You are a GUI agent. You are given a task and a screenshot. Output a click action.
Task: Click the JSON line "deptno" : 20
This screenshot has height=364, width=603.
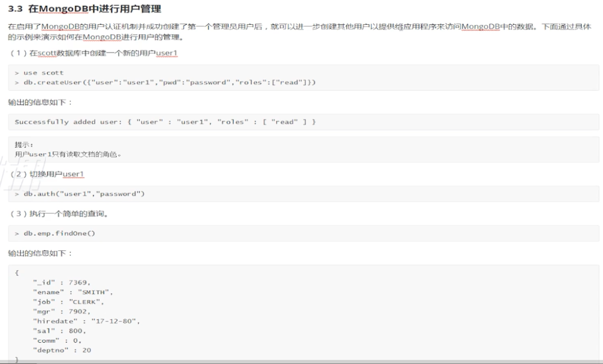click(x=62, y=350)
